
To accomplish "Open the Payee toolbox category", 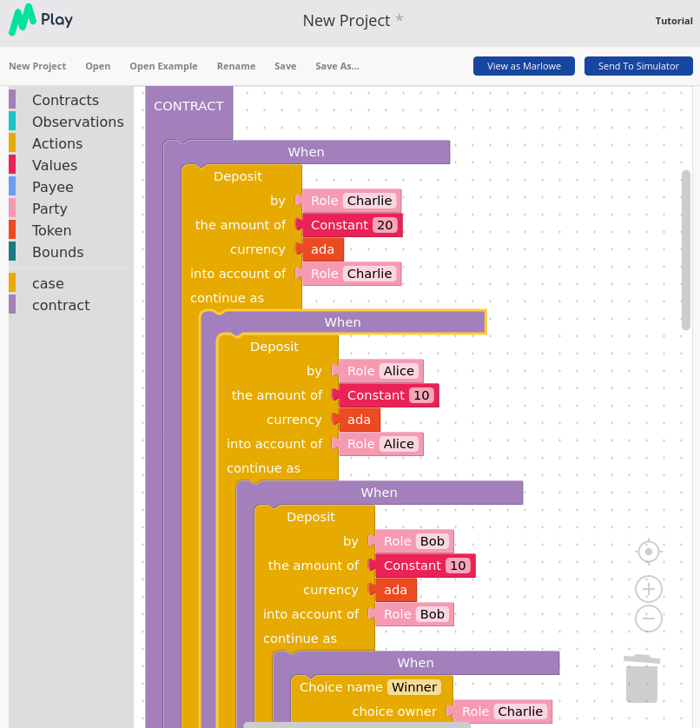I will coord(52,187).
